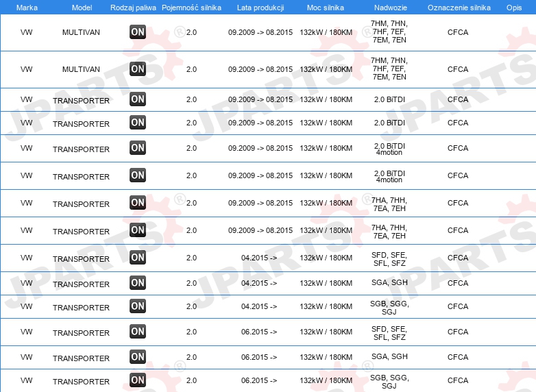Click ON icon in first 2.0 BiTDI 4motion row
This screenshot has height=392, width=536.
pos(138,147)
